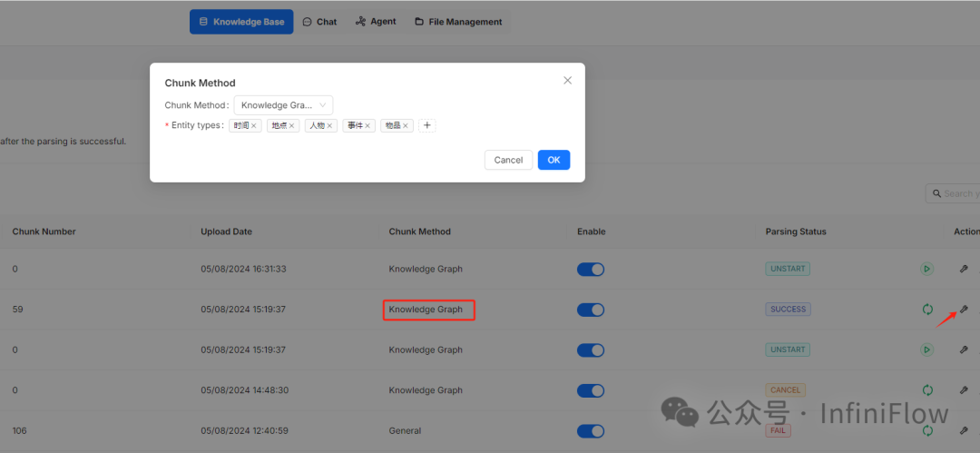980x453 pixels.
Task: Remove the 物品 entity type tag
Action: 406,126
